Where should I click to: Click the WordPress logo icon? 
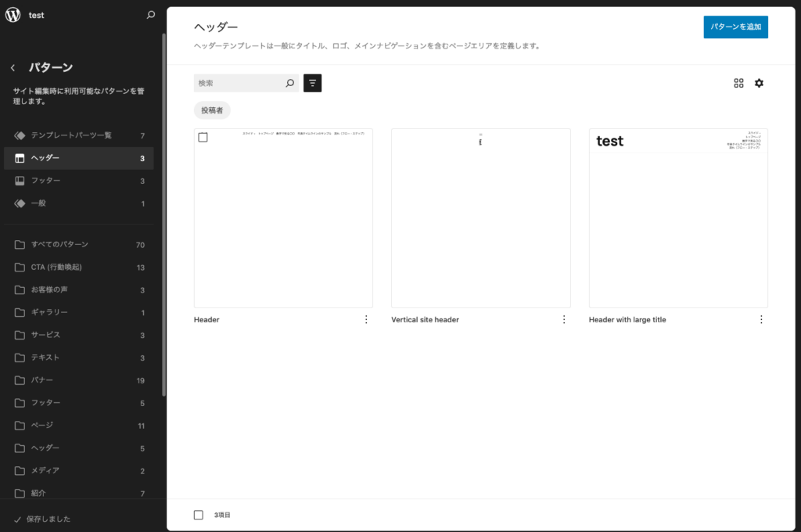coord(13,15)
